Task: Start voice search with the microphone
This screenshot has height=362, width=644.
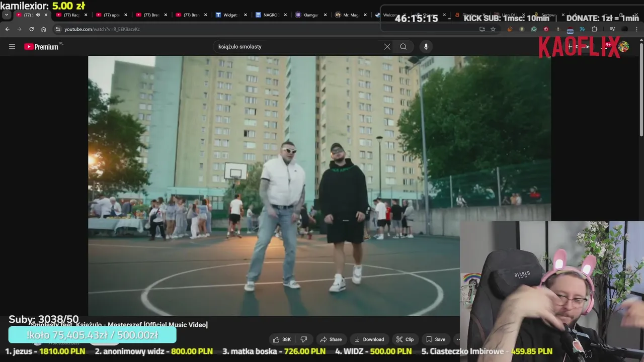Action: pyautogui.click(x=426, y=47)
